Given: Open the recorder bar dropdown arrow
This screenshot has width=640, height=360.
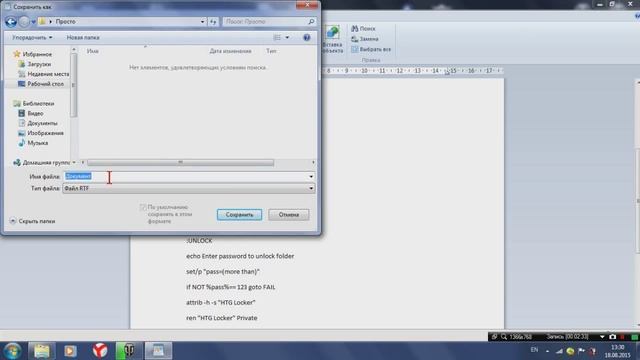Looking at the screenshot, I should tap(602, 337).
